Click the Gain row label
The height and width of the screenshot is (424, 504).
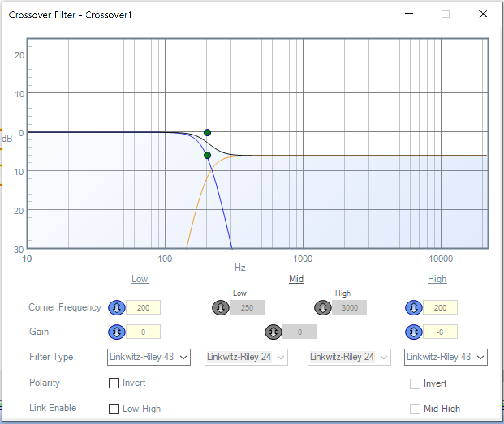tap(39, 332)
